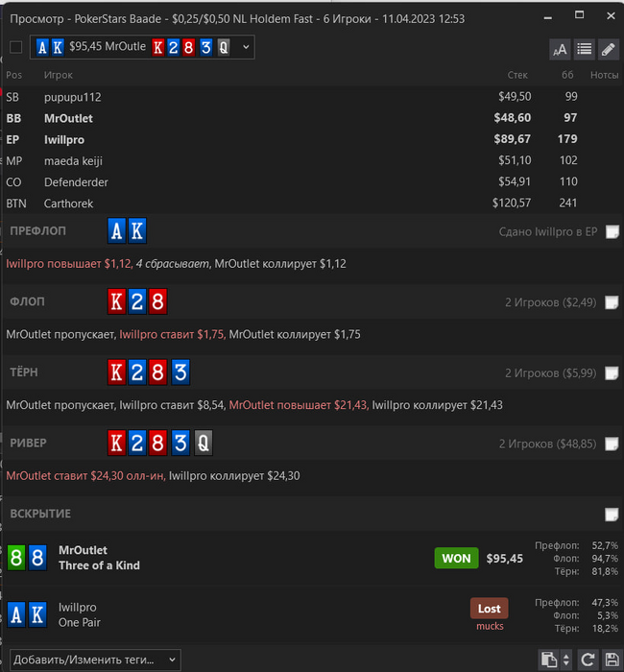Click the Игрок column header
Image resolution: width=624 pixels, height=672 pixels.
point(59,75)
